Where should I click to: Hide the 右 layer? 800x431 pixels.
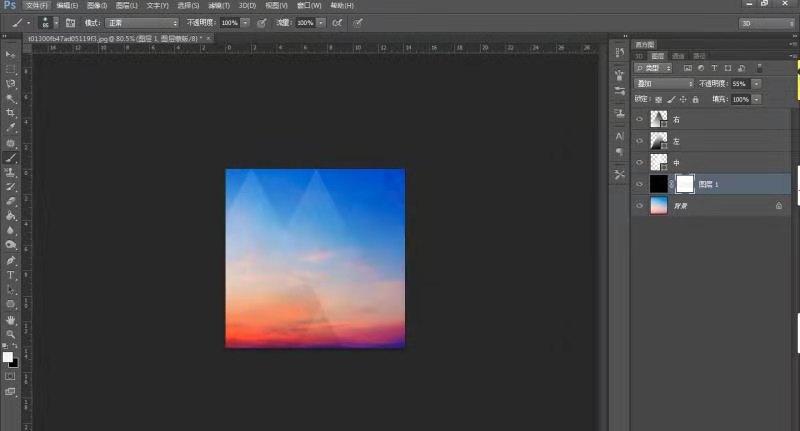639,119
